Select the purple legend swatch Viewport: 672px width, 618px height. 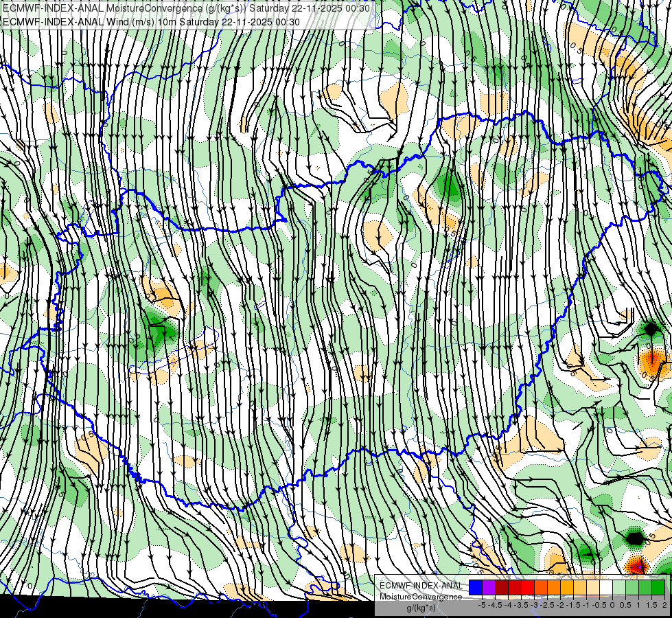click(x=489, y=587)
